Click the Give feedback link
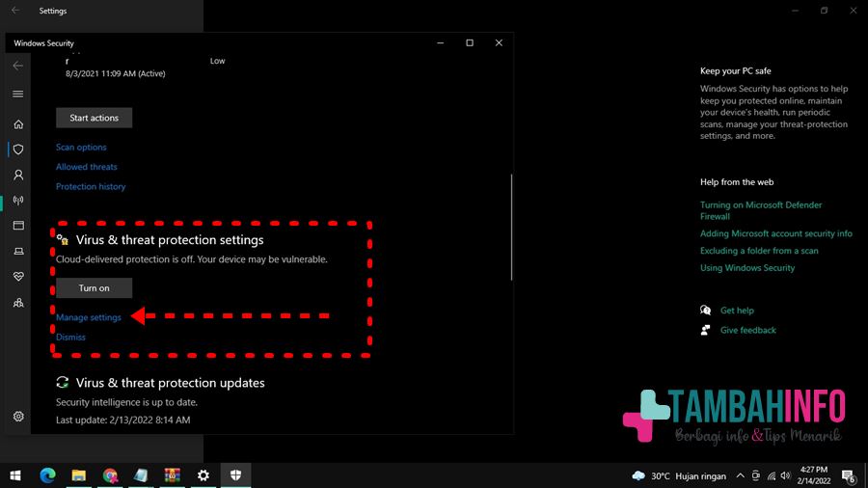 (x=747, y=330)
